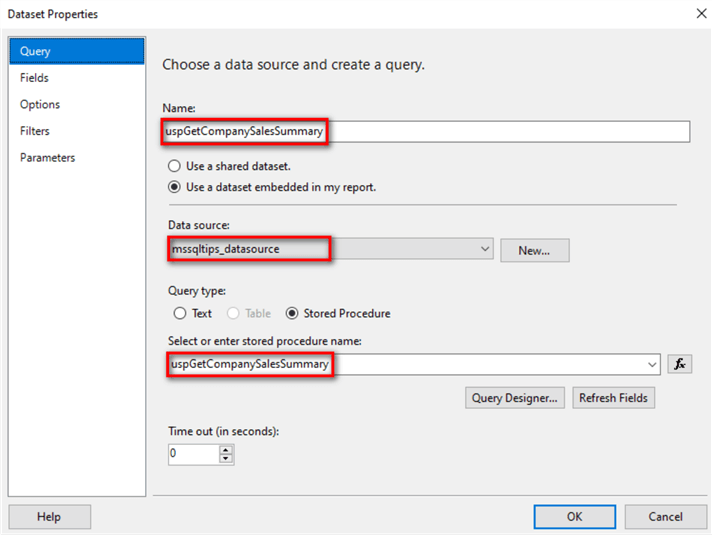Switch to the Query page
712x535 pixels.
pyautogui.click(x=76, y=51)
